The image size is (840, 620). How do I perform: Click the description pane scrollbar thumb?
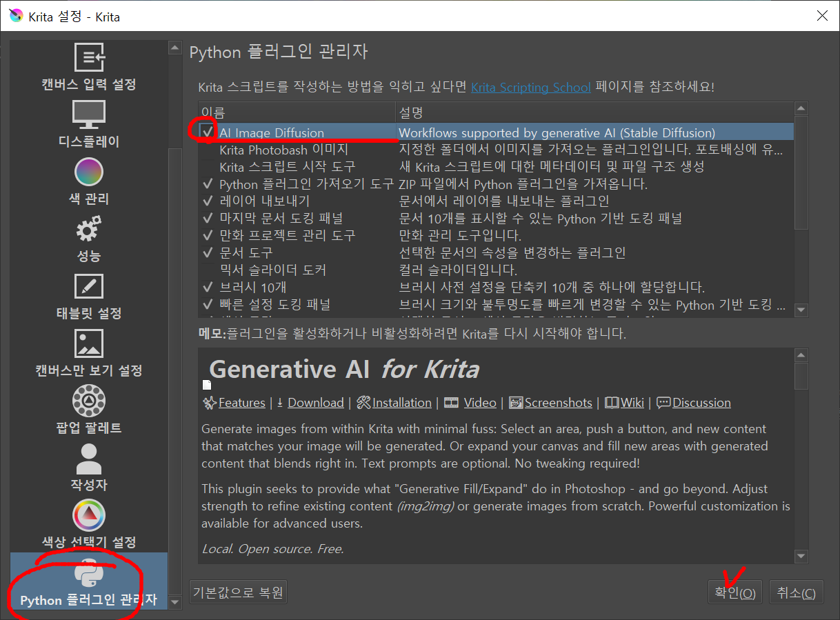click(801, 376)
